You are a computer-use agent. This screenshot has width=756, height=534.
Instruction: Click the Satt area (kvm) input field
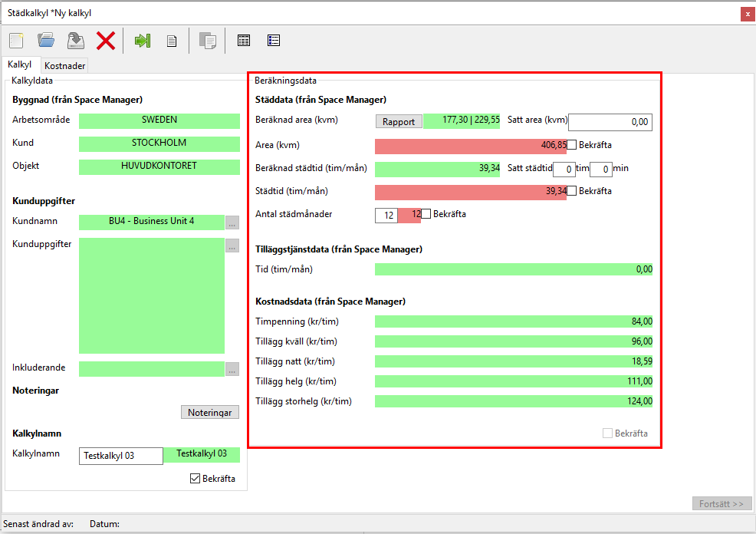pyautogui.click(x=610, y=121)
